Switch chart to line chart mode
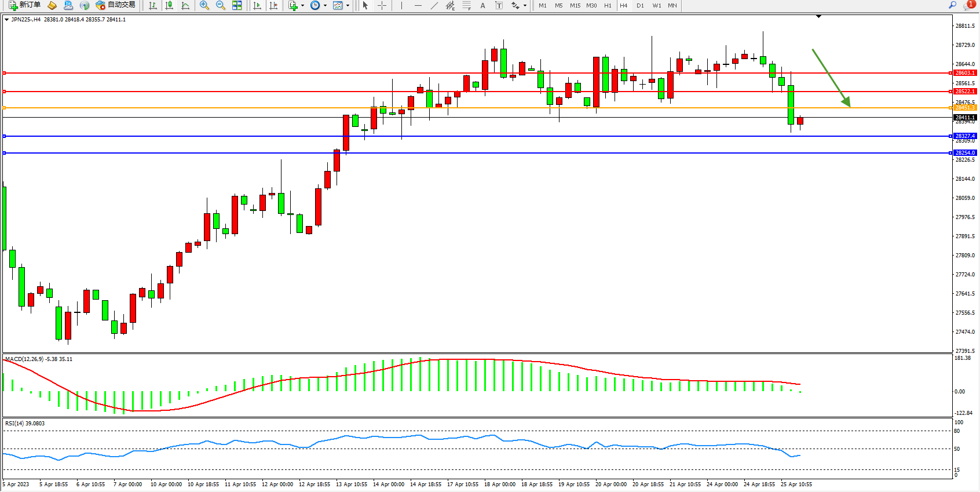 pos(185,5)
